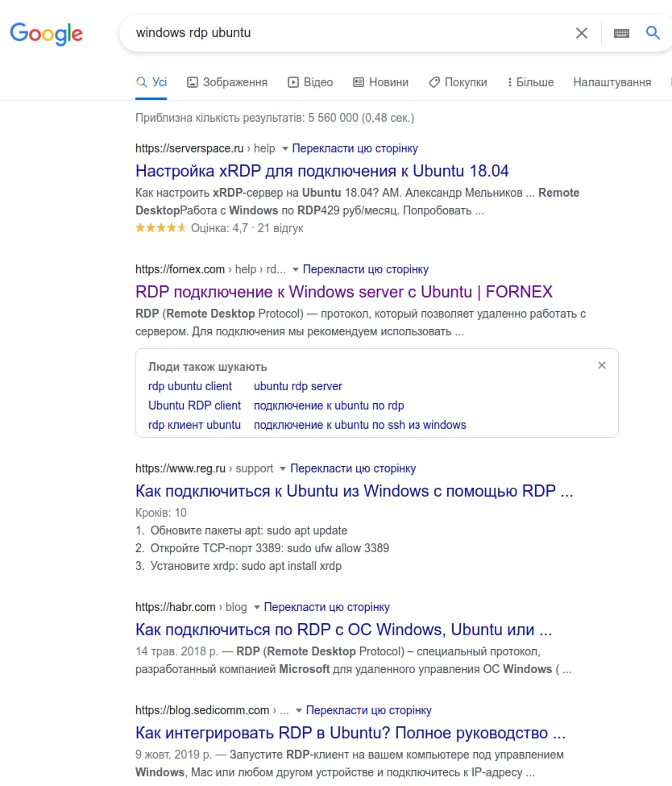
Task: Click the https://www.reg.ru URL text
Action: click(180, 468)
